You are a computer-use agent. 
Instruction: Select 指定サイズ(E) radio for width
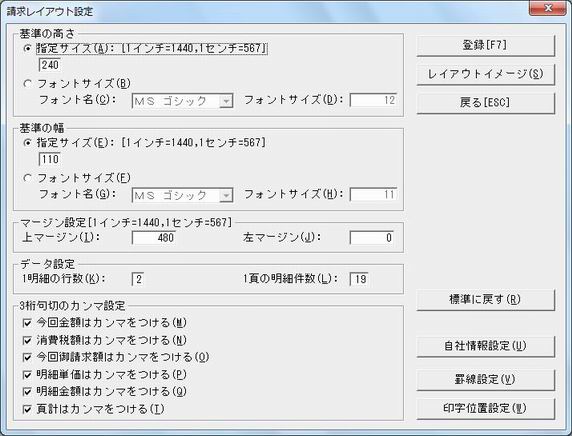27,143
